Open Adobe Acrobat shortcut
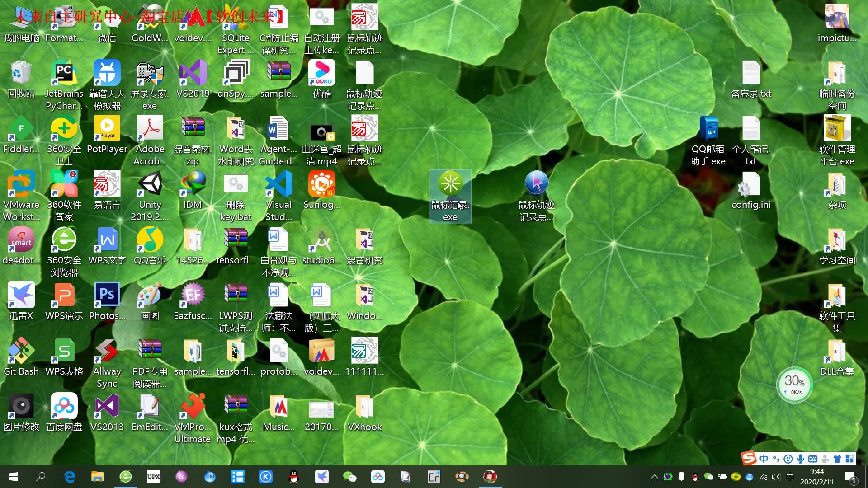Screen dimensions: 868x488 pyautogui.click(x=150, y=141)
